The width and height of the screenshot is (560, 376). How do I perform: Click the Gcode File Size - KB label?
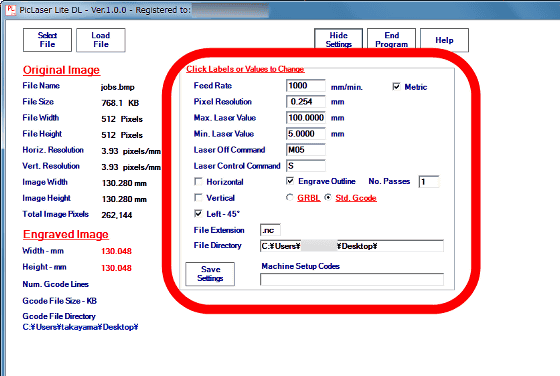click(x=59, y=301)
